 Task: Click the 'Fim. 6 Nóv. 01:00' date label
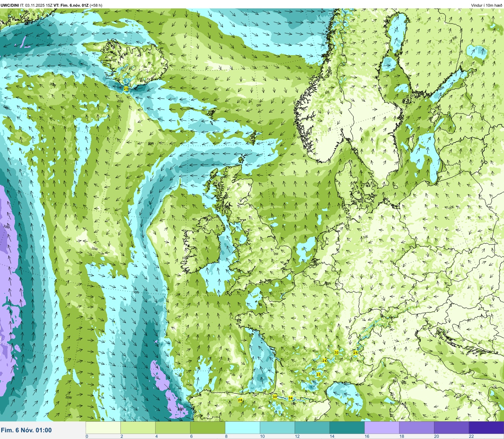pos(26,430)
